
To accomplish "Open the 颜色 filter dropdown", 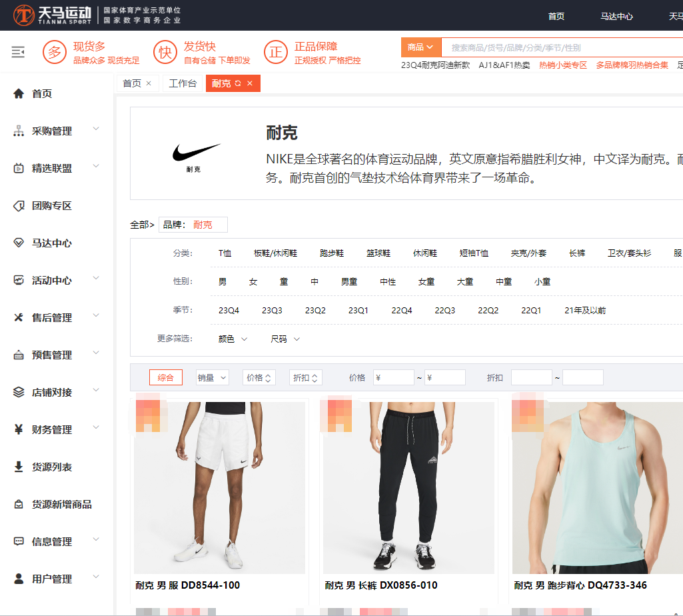I will tap(233, 339).
